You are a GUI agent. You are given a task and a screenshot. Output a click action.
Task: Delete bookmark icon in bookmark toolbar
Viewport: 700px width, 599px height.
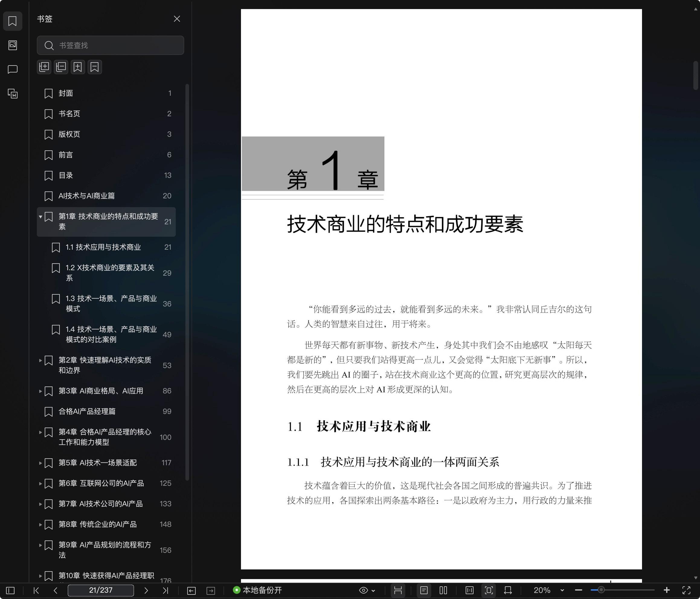pyautogui.click(x=95, y=67)
